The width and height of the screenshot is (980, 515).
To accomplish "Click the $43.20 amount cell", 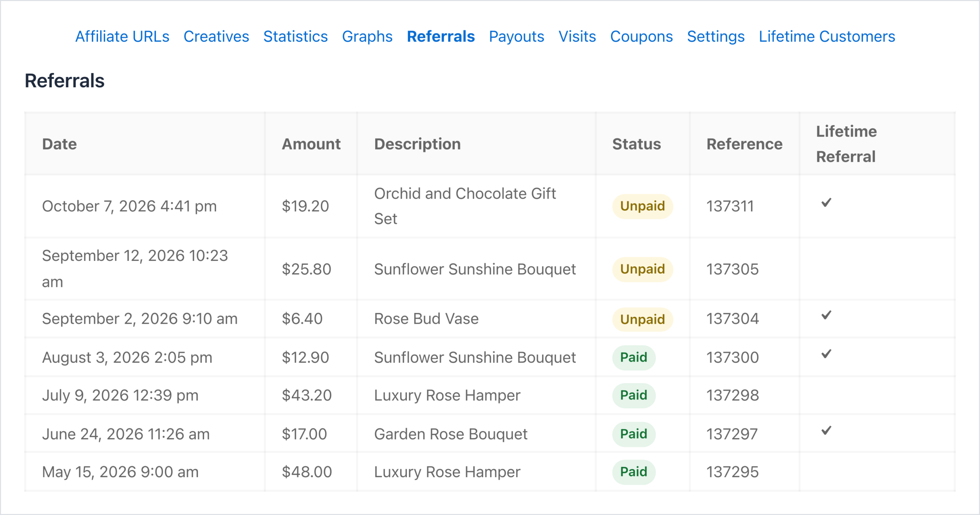I will 307,395.
